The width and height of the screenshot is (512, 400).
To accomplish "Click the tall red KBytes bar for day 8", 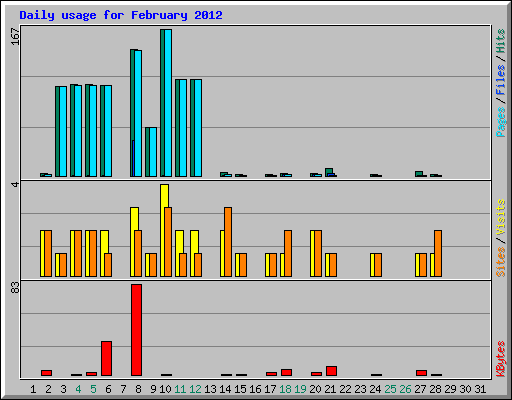I will [x=136, y=330].
